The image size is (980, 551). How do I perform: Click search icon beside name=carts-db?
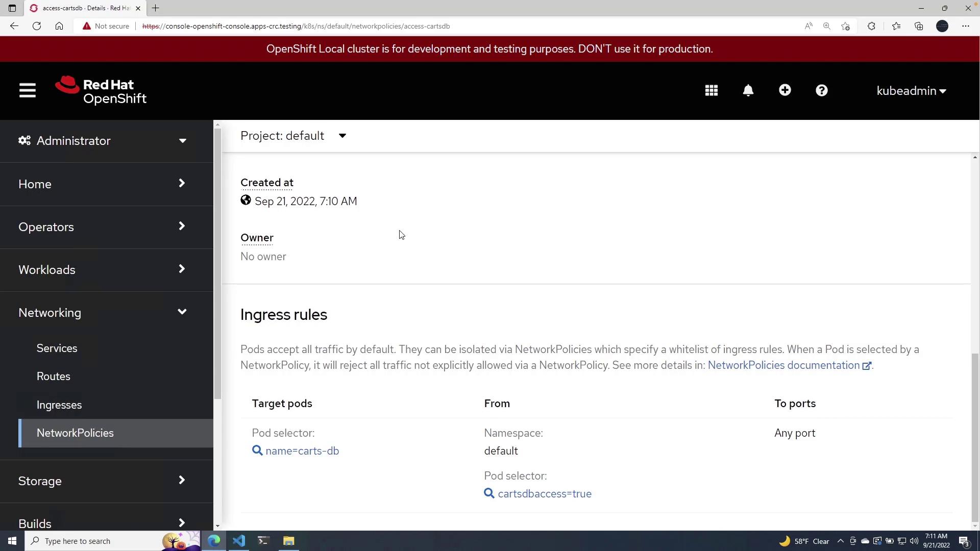(257, 450)
